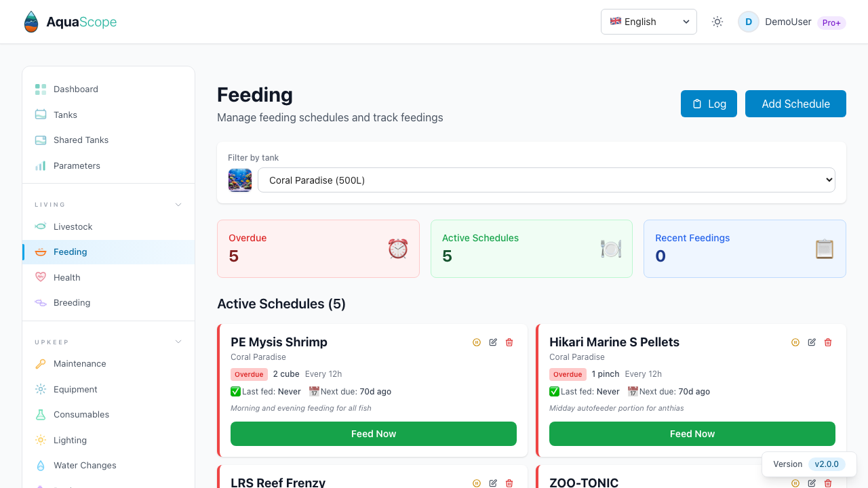The image size is (868, 488).
Task: Click the Dashboard grid icon in sidebar
Action: 41,89
